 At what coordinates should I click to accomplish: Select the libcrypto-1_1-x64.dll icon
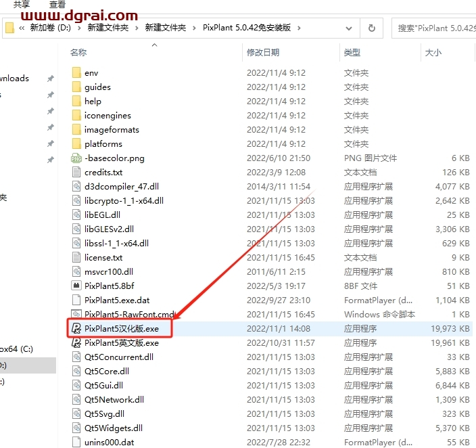point(76,200)
